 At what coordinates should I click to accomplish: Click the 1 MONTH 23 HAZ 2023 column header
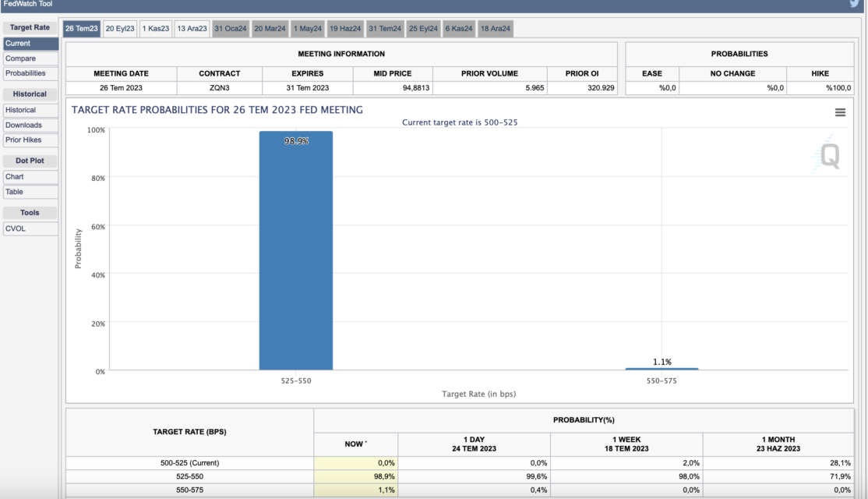click(778, 444)
